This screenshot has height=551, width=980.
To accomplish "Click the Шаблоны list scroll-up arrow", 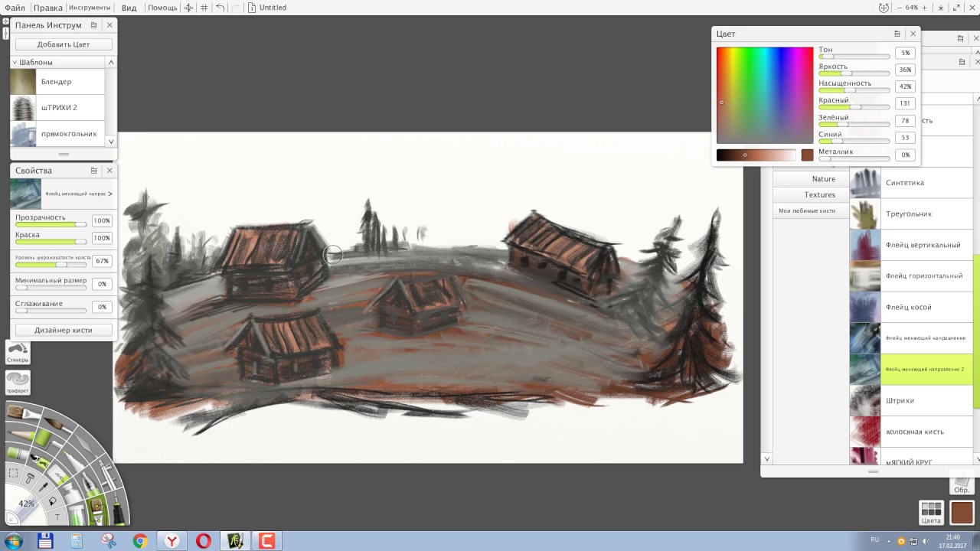I will point(111,62).
